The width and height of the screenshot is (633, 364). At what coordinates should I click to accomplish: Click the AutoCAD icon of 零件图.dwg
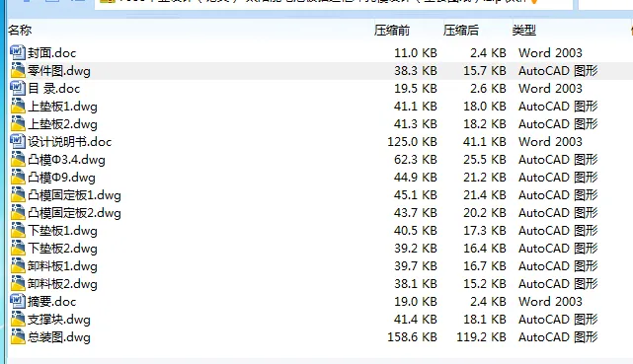click(x=18, y=71)
